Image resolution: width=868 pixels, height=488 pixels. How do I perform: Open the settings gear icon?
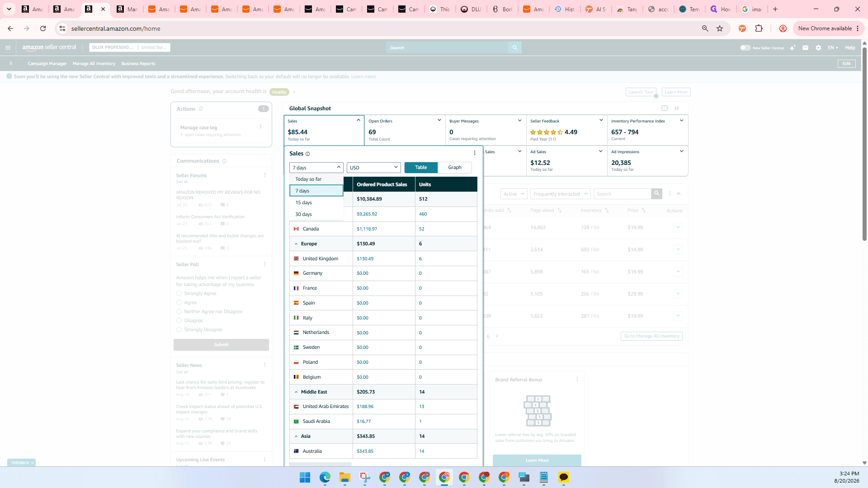click(x=818, y=47)
